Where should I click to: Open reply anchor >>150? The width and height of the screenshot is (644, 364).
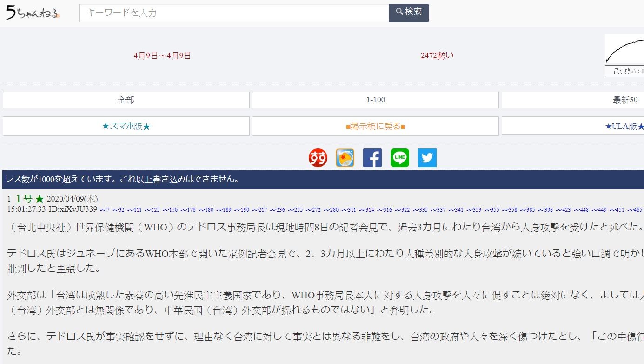(170, 209)
